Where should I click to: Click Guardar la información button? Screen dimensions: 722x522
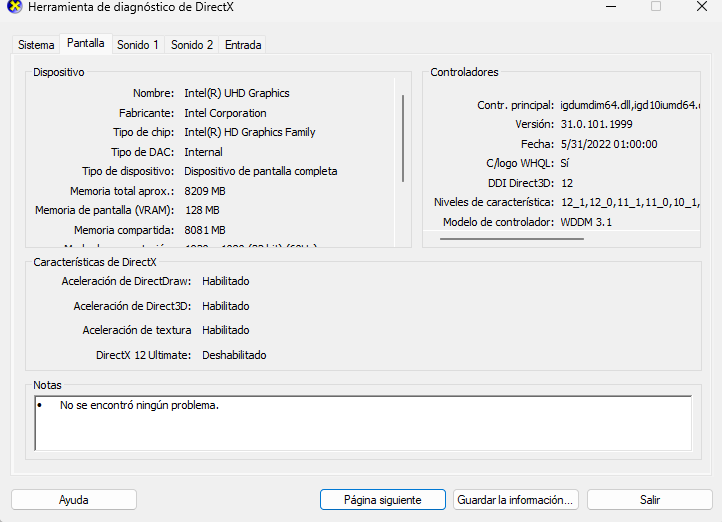coord(515,499)
